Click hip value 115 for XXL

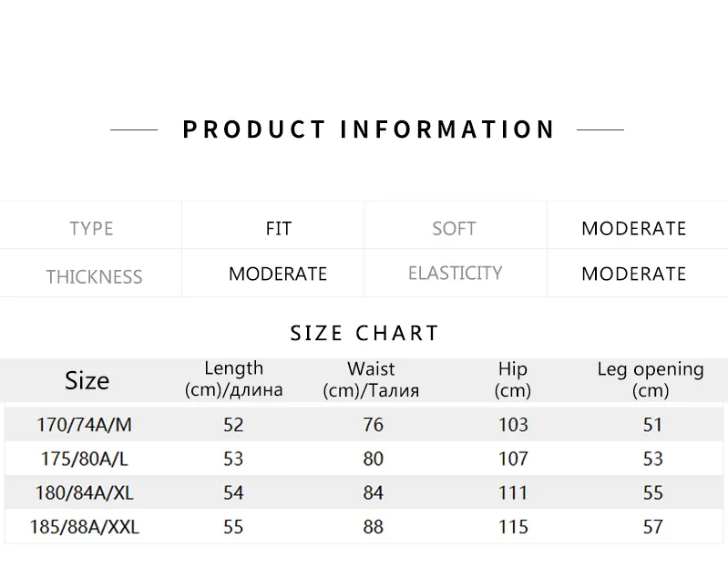pyautogui.click(x=513, y=527)
